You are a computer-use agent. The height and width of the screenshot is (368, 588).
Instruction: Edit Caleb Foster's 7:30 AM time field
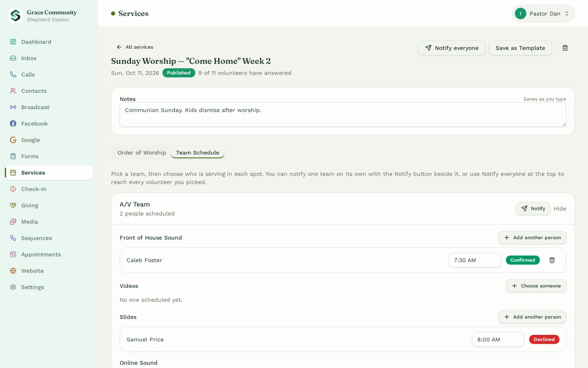474,260
